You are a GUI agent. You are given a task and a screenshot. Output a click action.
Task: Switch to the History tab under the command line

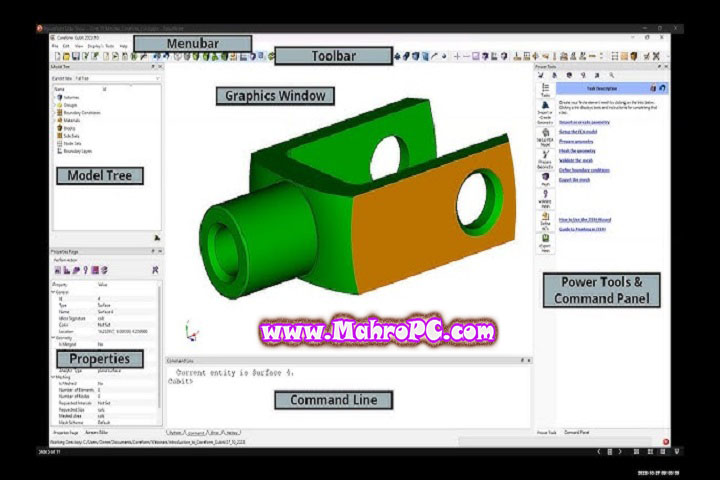point(231,433)
